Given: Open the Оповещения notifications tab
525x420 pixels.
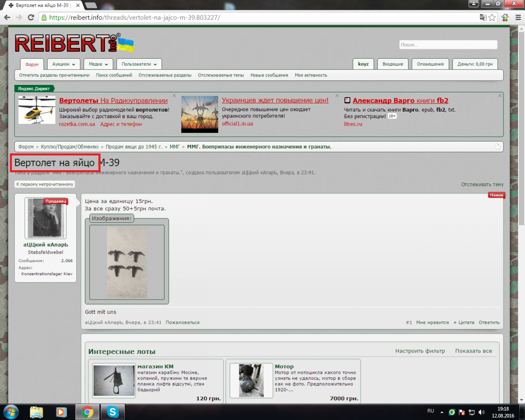Looking at the screenshot, I should [430, 64].
